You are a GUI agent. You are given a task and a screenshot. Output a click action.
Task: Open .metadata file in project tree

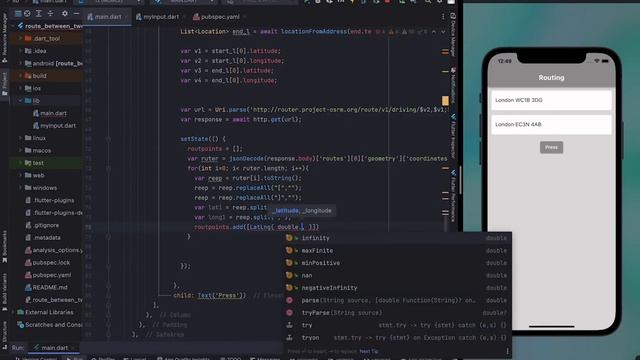pyautogui.click(x=43, y=238)
